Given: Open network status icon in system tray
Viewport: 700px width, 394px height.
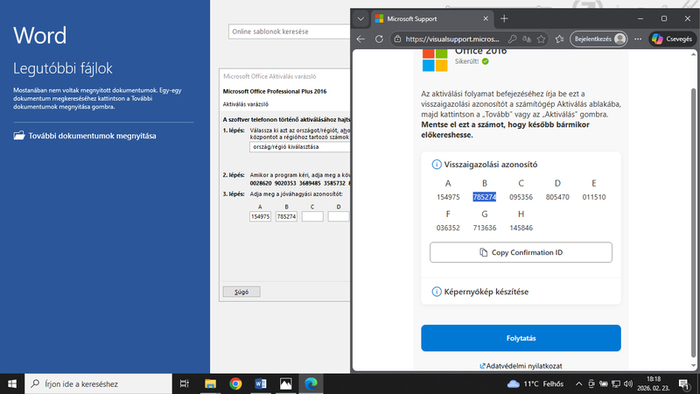Looking at the screenshot, I should tap(616, 384).
